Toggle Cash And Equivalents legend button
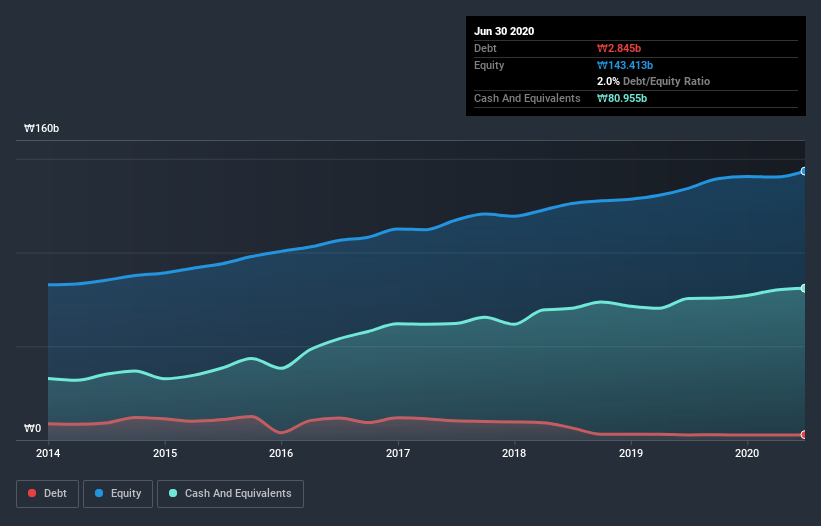 (230, 494)
